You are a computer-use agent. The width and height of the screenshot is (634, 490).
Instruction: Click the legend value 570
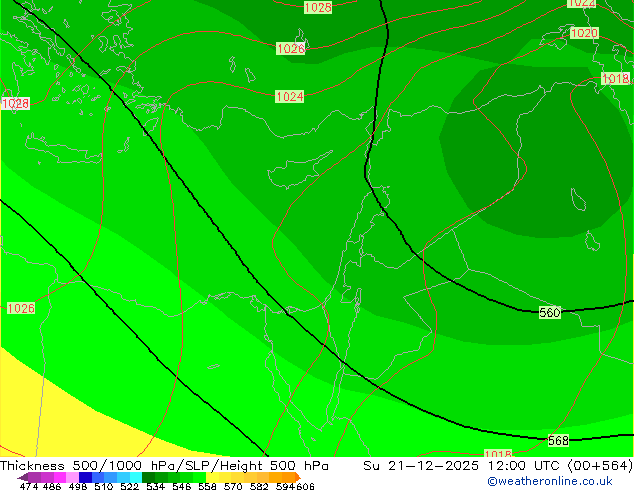click(x=233, y=486)
